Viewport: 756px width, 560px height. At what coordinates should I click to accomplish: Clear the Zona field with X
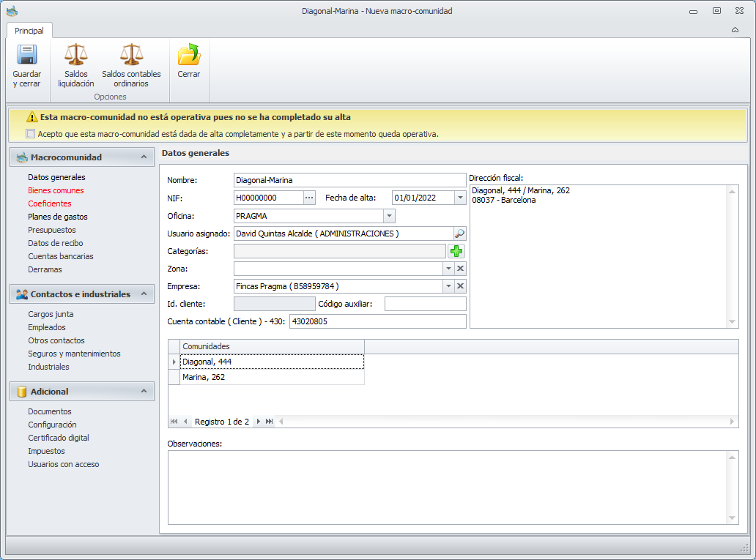tap(461, 269)
